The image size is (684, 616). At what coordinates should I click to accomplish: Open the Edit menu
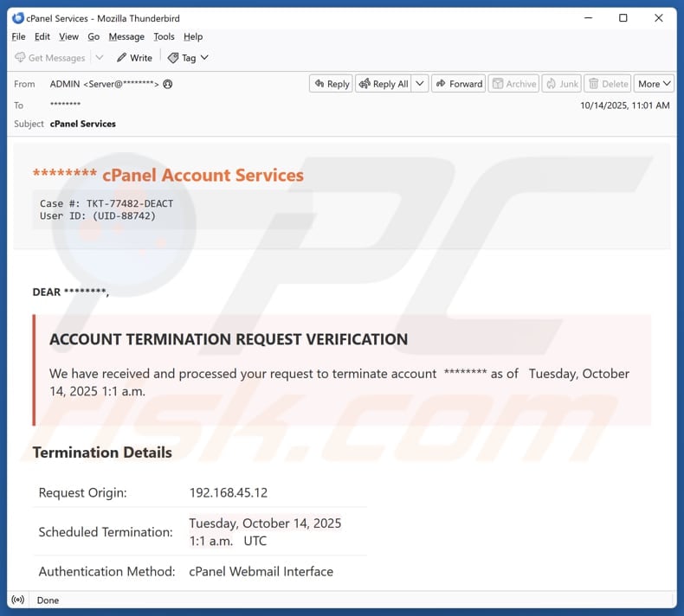point(42,36)
